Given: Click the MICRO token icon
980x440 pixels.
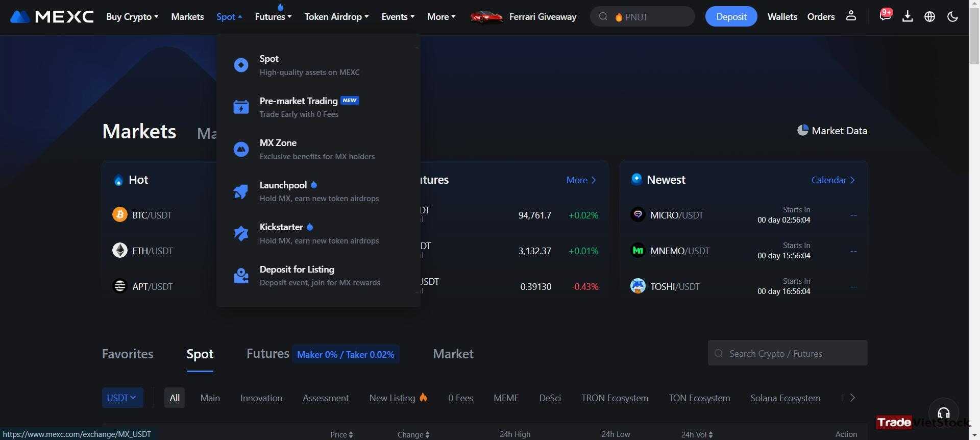Looking at the screenshot, I should 638,214.
